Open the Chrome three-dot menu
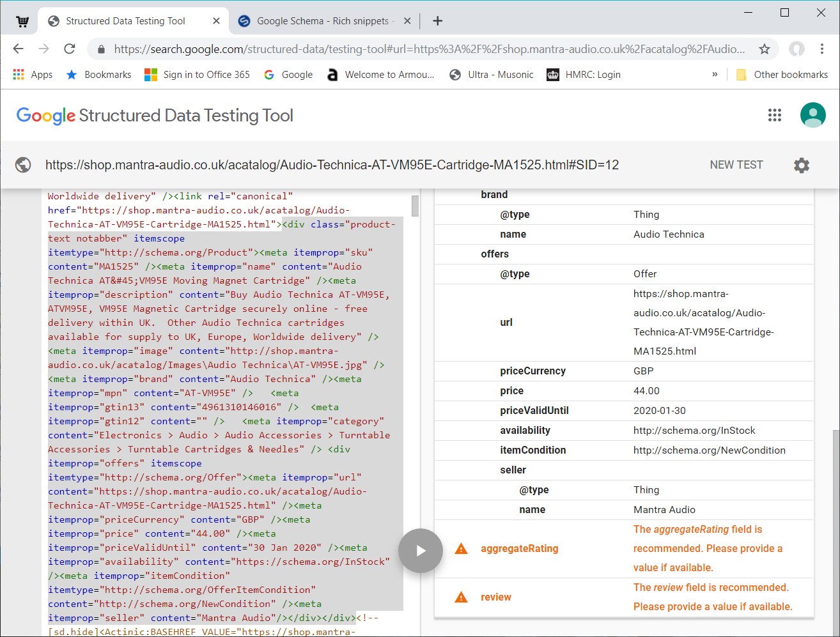The image size is (840, 637). coord(821,49)
